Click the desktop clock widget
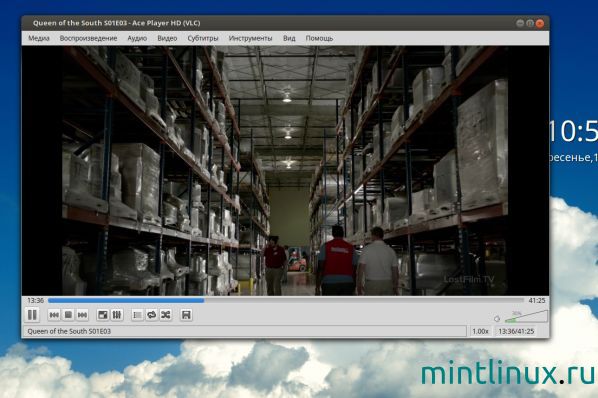The width and height of the screenshot is (598, 398). 573,141
